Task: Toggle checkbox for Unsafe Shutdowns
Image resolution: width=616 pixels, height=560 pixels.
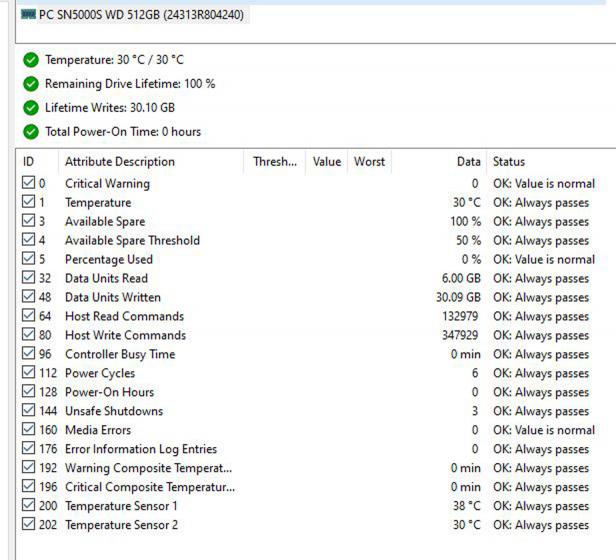Action: pos(28,410)
